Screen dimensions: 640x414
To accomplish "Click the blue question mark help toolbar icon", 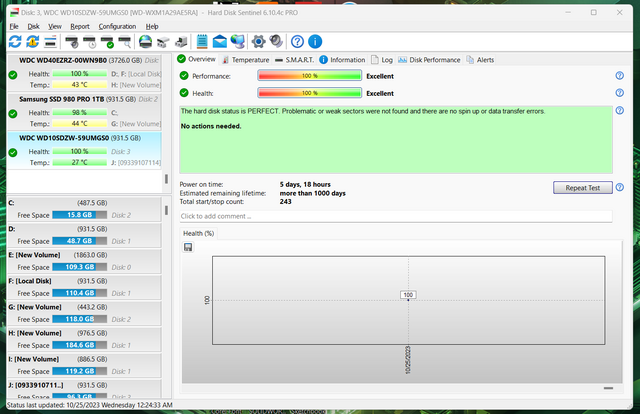I will [297, 41].
